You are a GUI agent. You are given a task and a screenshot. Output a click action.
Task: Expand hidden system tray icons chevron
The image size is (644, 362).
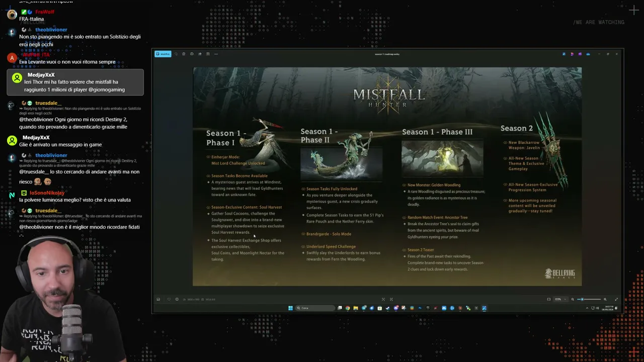[587, 308]
